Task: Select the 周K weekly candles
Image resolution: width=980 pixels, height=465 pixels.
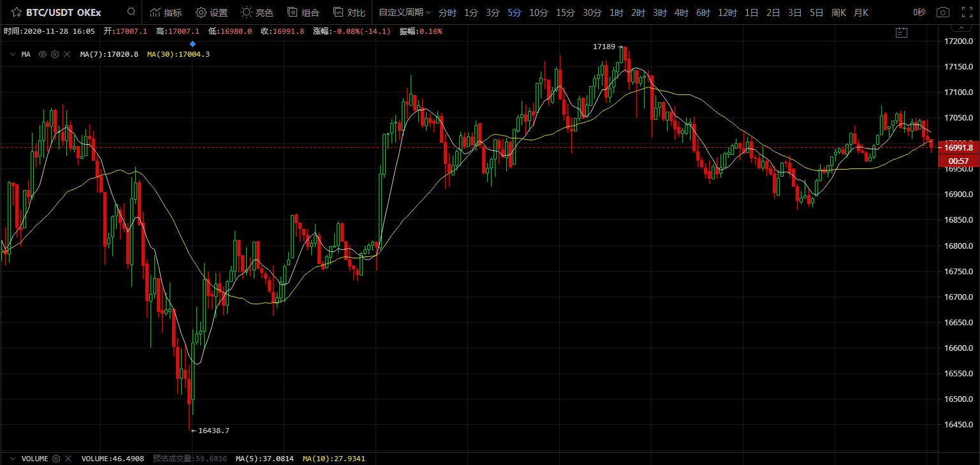Action: tap(839, 12)
